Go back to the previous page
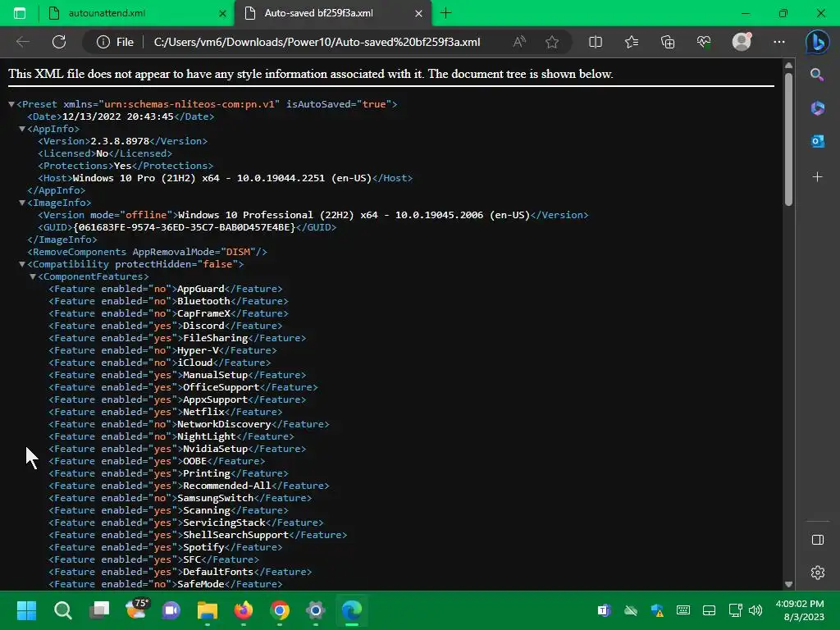840x630 pixels. (x=22, y=42)
